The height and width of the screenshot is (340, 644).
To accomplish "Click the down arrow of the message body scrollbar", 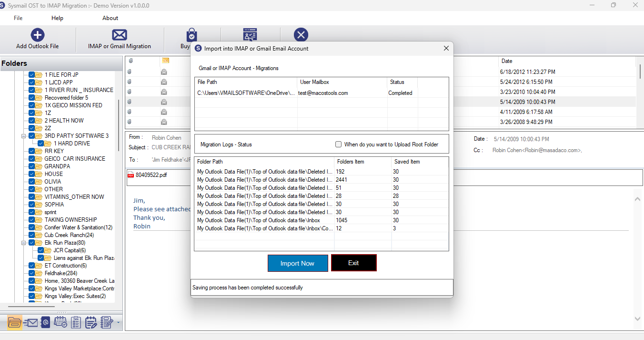I will (x=638, y=319).
